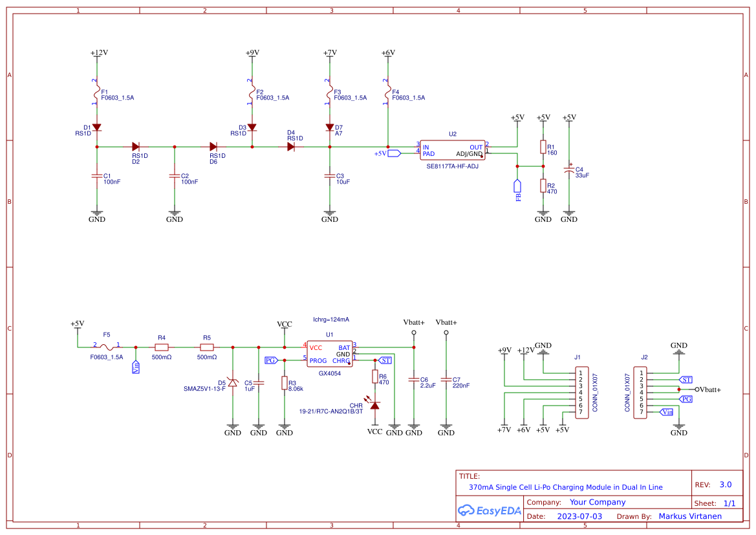
Task: Select the SE8117TA-HF-ADJ regulator U2
Action: (x=452, y=150)
